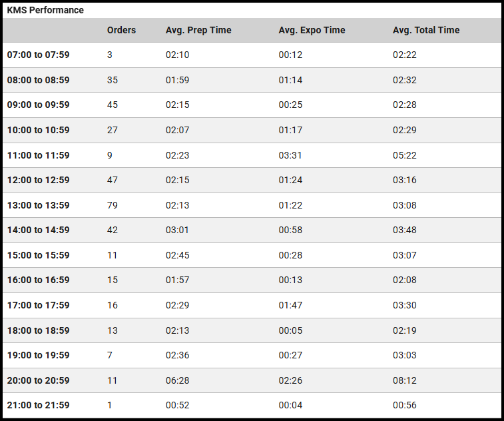Click the Orders column header
This screenshot has height=421, width=504.
[x=121, y=30]
